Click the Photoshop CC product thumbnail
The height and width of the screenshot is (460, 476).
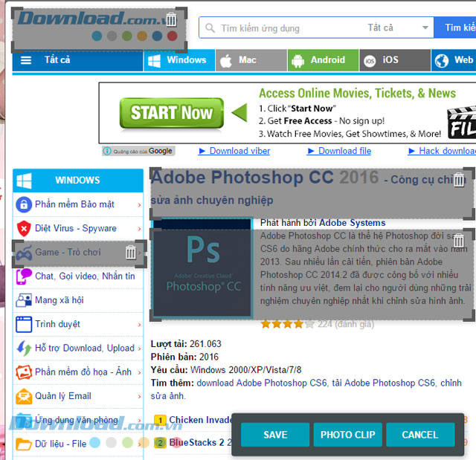click(x=202, y=268)
